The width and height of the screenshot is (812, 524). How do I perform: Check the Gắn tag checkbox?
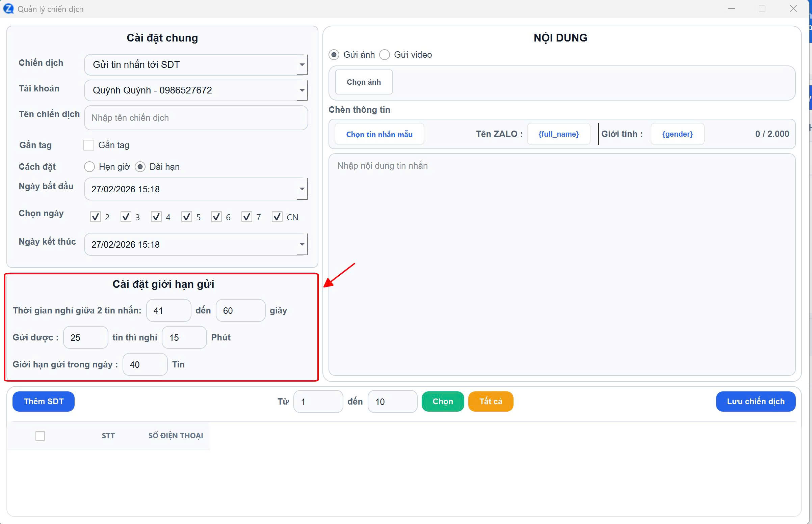[89, 145]
